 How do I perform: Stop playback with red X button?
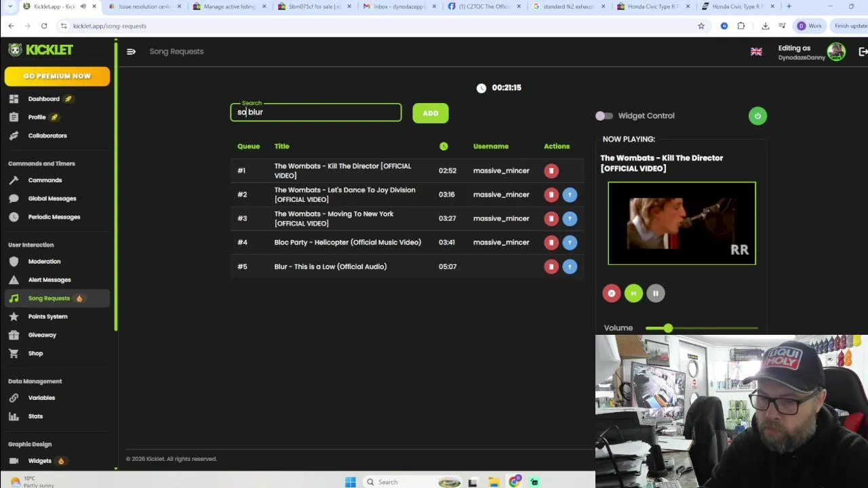point(612,293)
